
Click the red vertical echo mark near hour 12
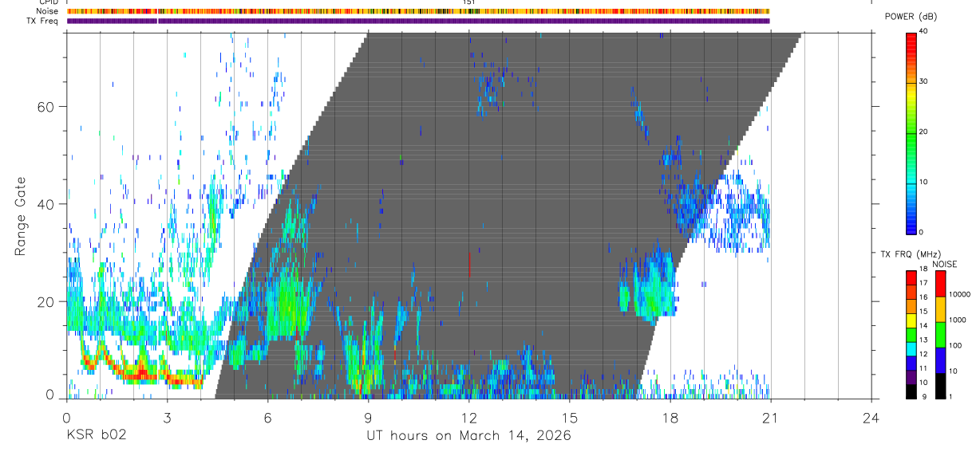pos(469,263)
